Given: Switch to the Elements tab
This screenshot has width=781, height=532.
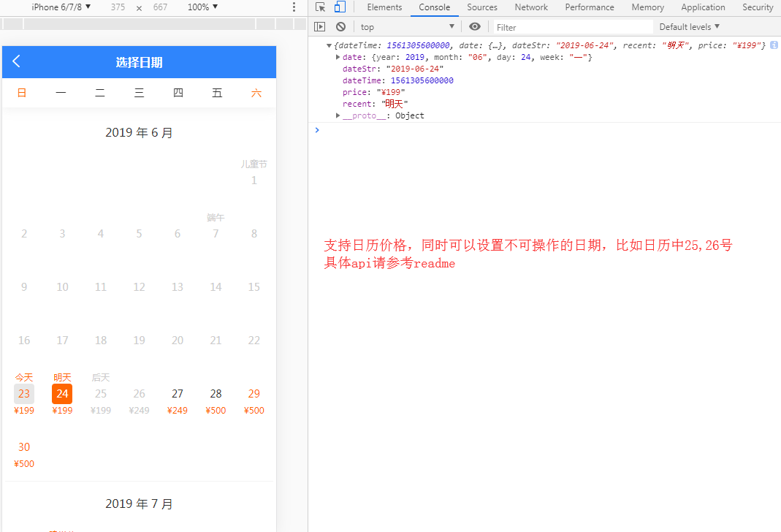Looking at the screenshot, I should (384, 7).
